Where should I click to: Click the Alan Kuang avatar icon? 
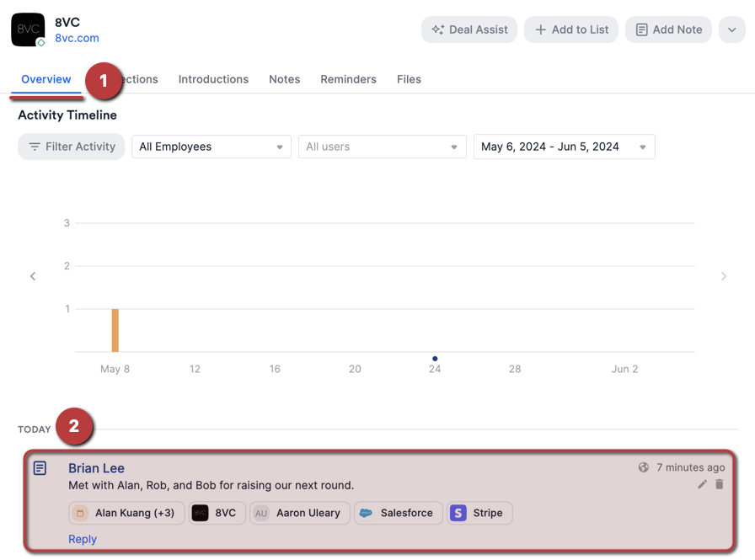(x=80, y=513)
